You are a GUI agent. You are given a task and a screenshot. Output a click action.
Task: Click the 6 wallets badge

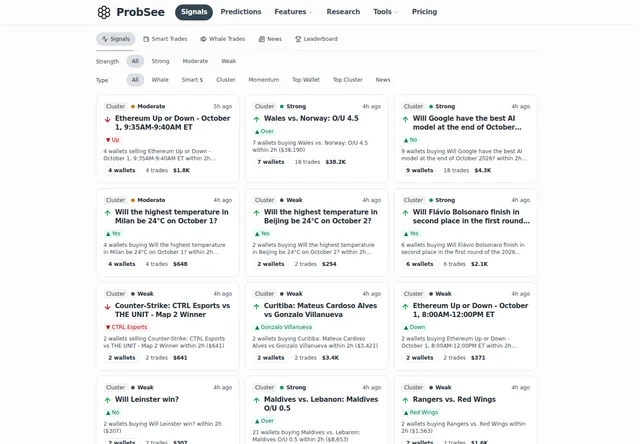tap(420, 264)
